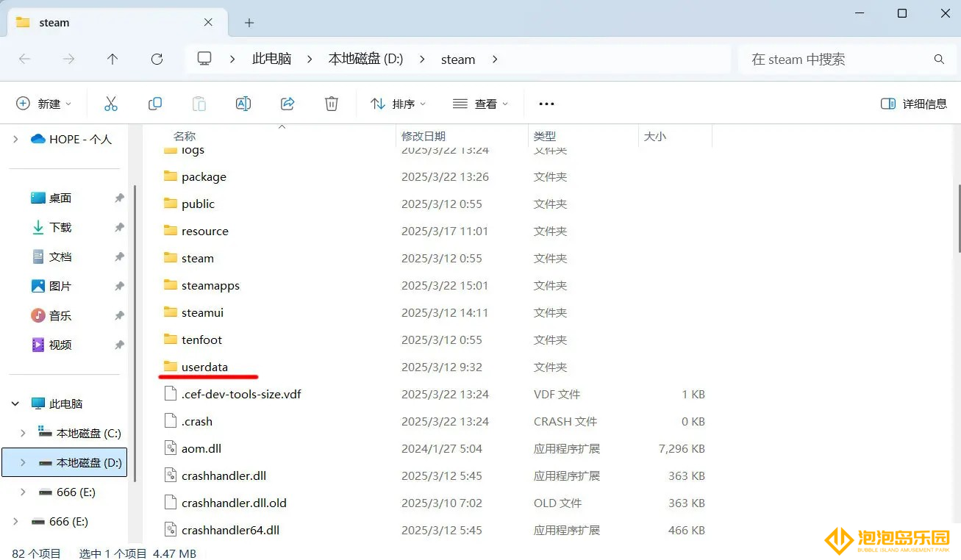The width and height of the screenshot is (961, 560).
Task: Select the userdata folder icon
Action: 171,366
